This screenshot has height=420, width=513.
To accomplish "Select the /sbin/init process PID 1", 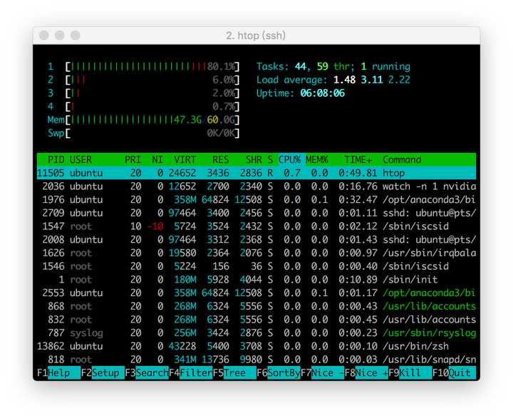I will [256, 280].
